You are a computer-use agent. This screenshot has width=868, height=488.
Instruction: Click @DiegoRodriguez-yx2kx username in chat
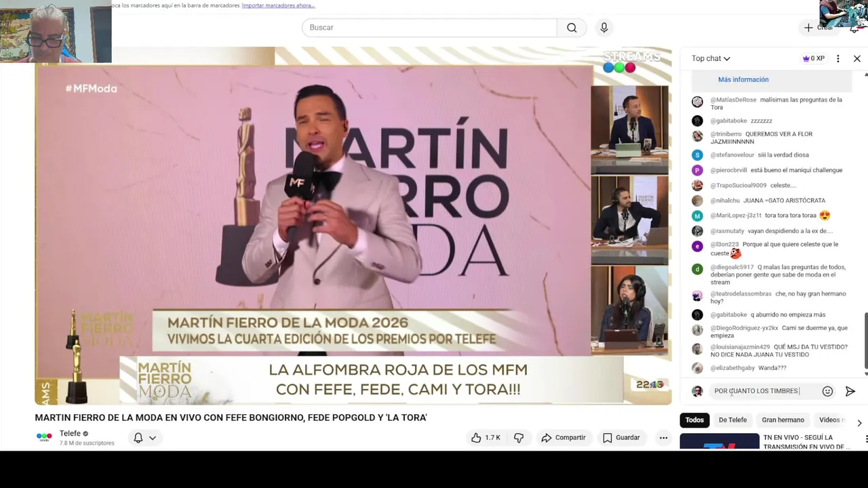pyautogui.click(x=745, y=328)
